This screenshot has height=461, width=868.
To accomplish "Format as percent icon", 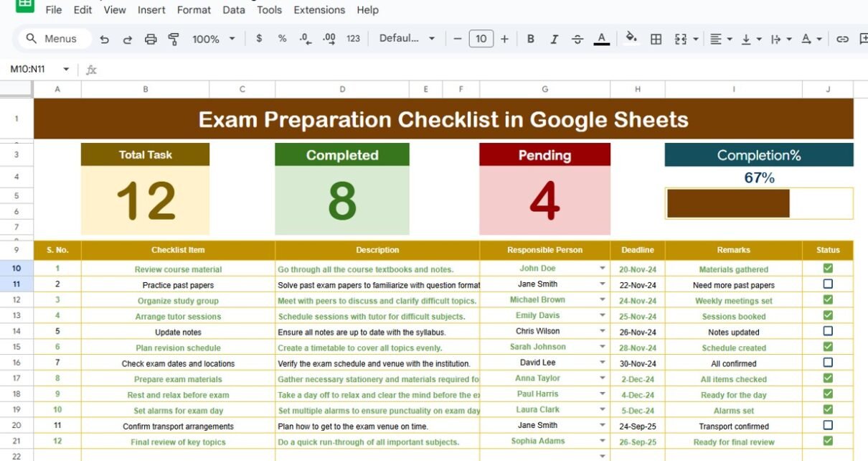I will point(282,39).
